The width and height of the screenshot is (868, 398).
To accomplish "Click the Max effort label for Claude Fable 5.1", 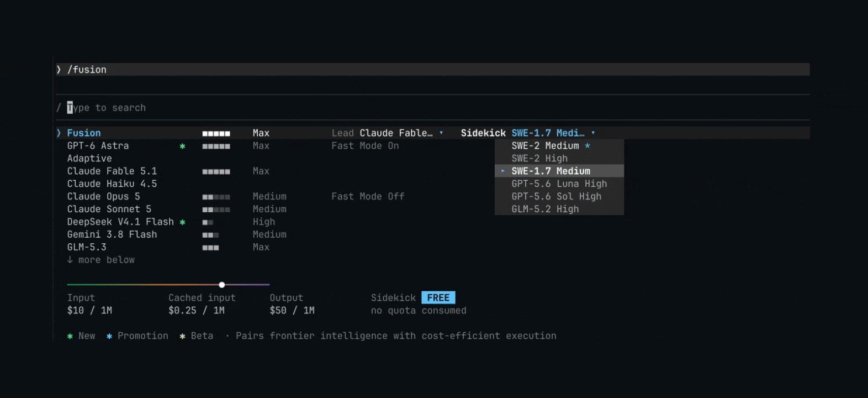I will tap(261, 171).
